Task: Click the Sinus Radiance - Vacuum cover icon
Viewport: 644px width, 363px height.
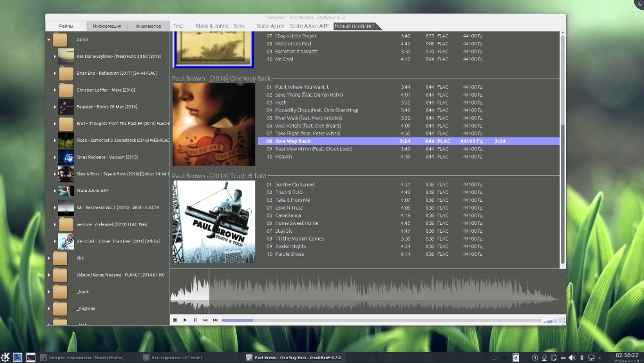Action: click(x=66, y=157)
